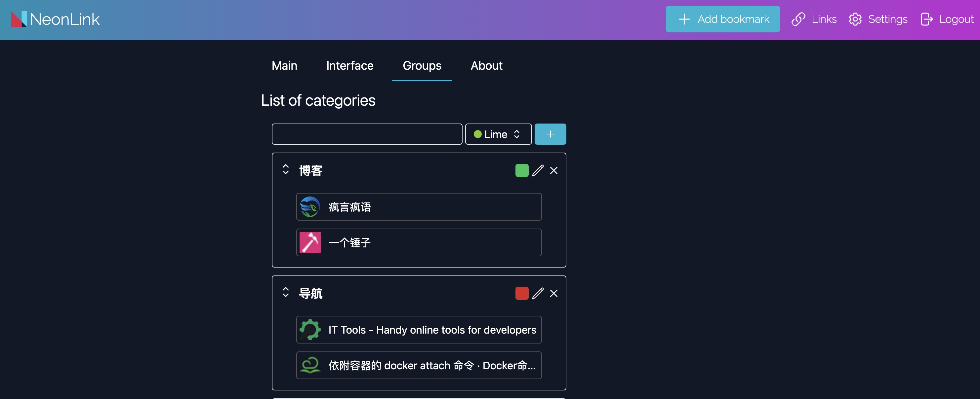This screenshot has width=980, height=399.
Task: Open Settings from the header
Action: pyautogui.click(x=878, y=19)
